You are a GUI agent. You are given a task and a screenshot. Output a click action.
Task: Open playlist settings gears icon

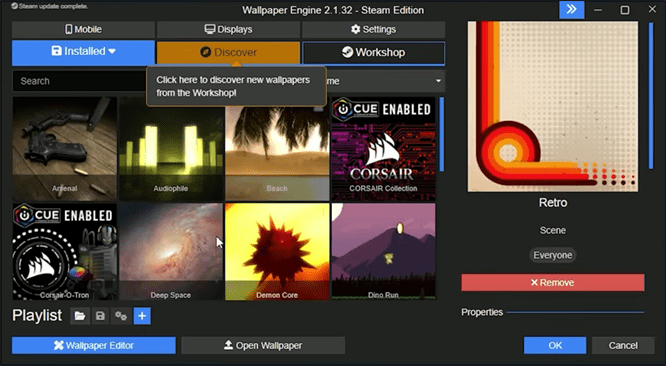click(x=121, y=316)
